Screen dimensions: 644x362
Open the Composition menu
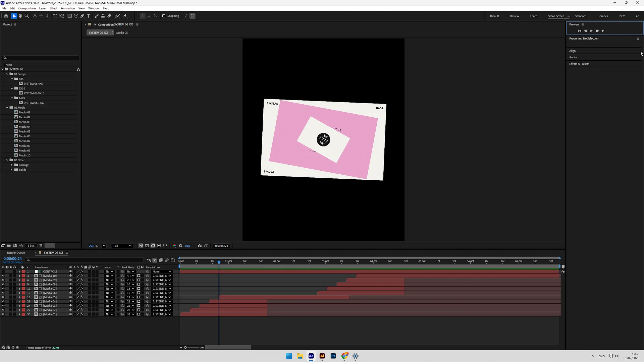(27, 8)
